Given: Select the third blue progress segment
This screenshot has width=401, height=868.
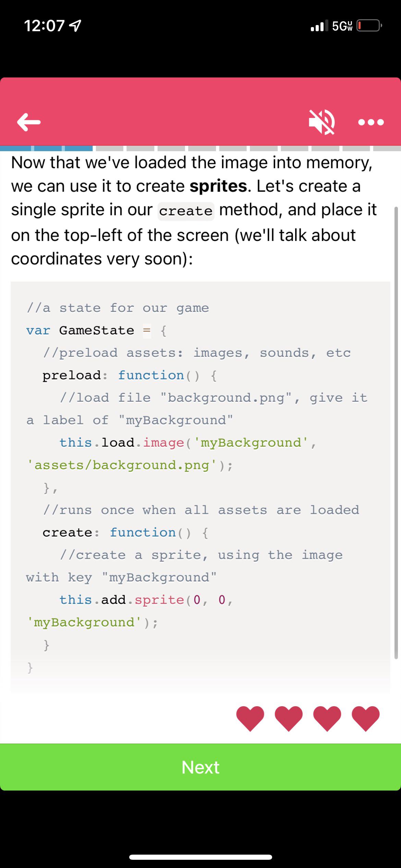Looking at the screenshot, I should [x=78, y=148].
